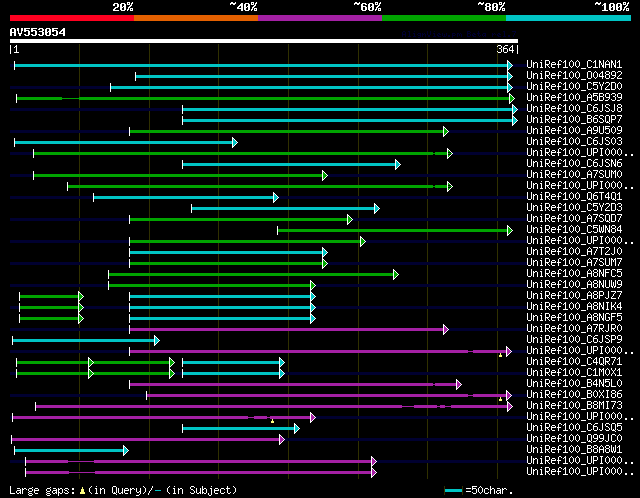
Task: Click label UniRef100_A7SQD7
Action: point(574,219)
